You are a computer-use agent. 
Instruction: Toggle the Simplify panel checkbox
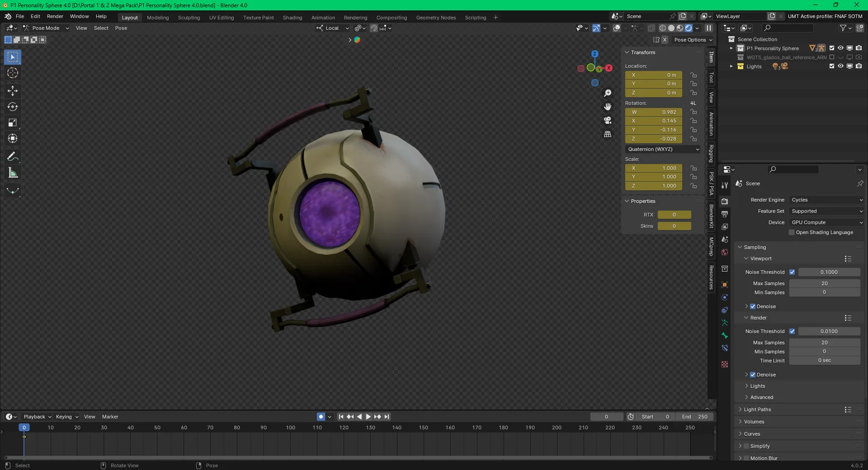pyautogui.click(x=746, y=446)
